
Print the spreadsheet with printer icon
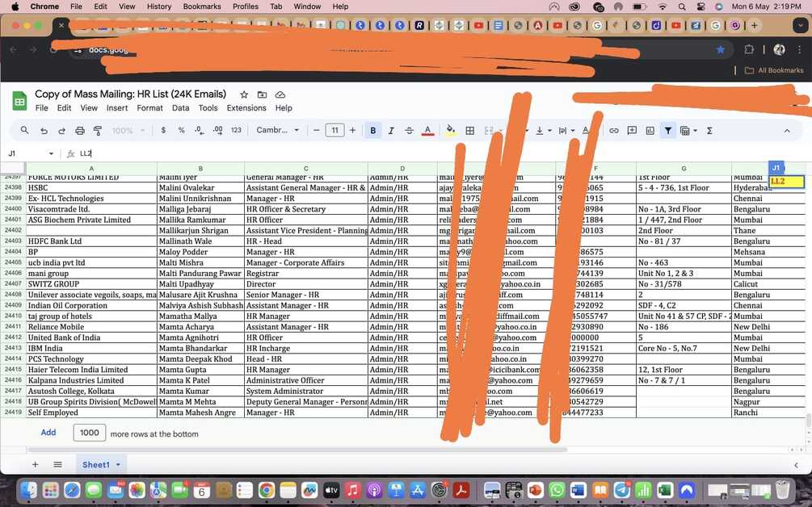point(80,131)
